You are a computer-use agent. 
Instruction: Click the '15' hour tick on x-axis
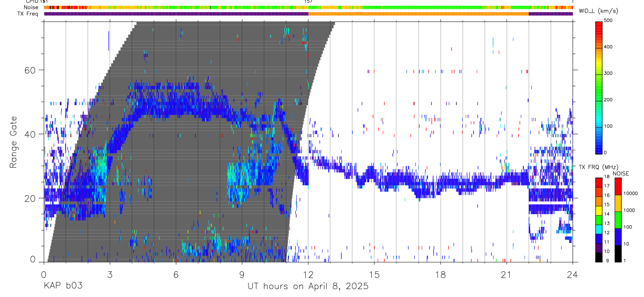click(374, 274)
